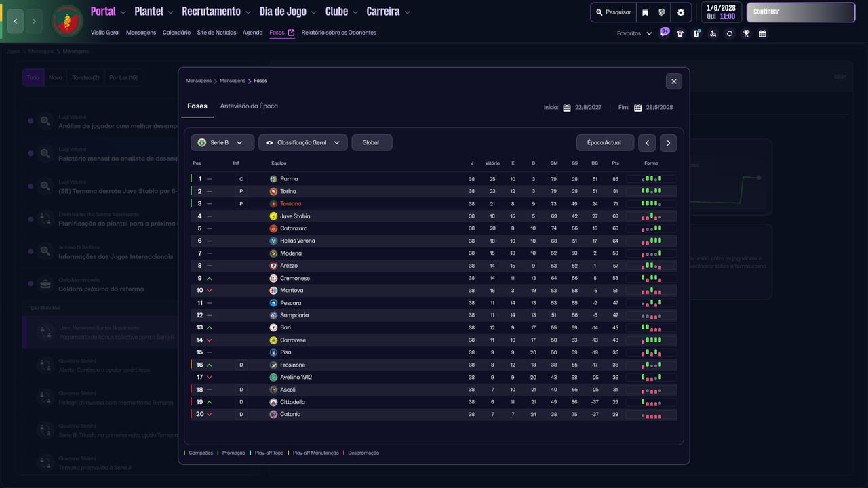Viewport: 868px width, 488px height.
Task: Click the Catanzaro club crest
Action: coord(273,228)
